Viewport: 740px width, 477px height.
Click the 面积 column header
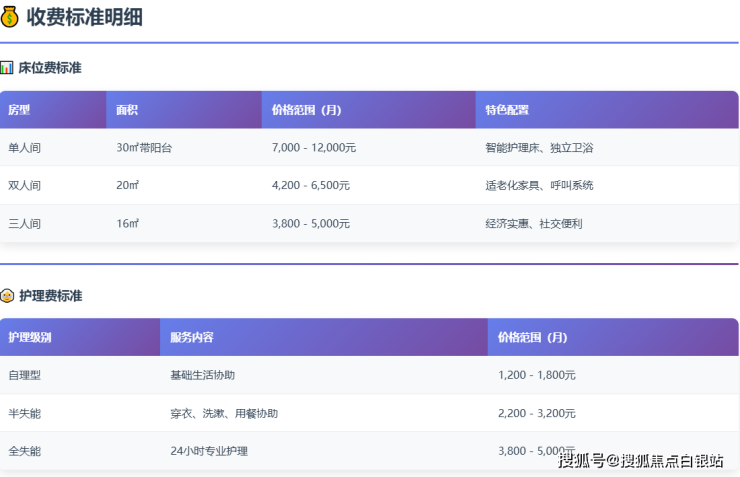click(127, 110)
